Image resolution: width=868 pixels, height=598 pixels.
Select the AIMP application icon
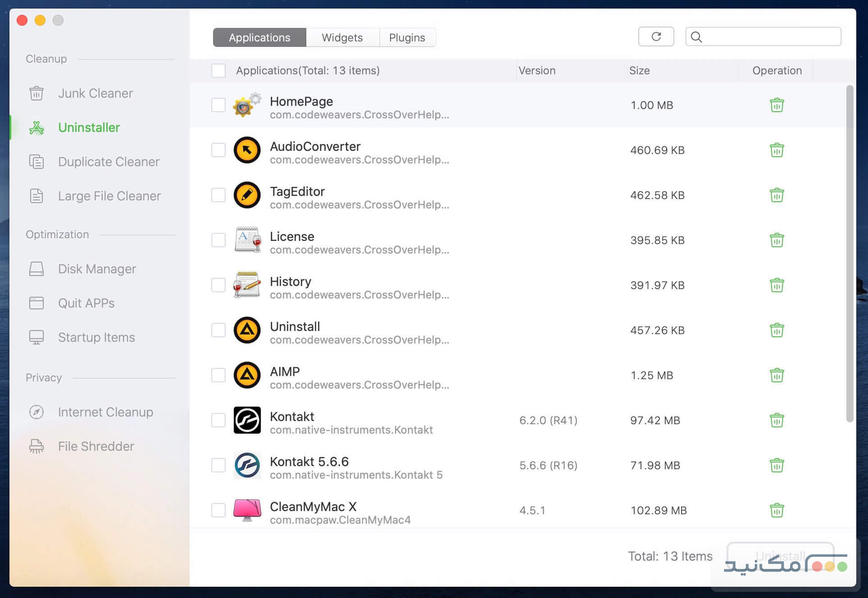tap(247, 375)
